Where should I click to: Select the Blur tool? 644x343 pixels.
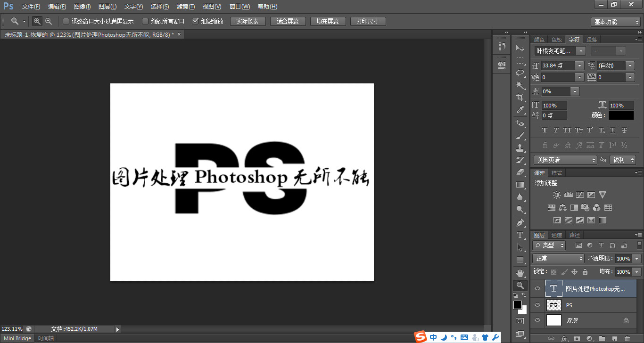click(x=520, y=197)
